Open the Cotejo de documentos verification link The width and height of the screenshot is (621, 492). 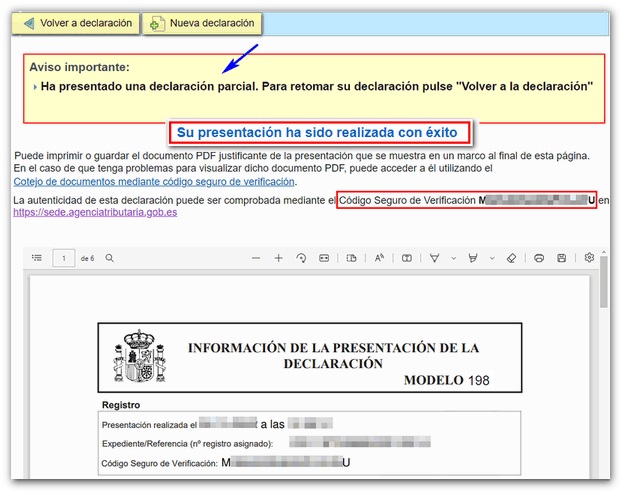tap(154, 181)
